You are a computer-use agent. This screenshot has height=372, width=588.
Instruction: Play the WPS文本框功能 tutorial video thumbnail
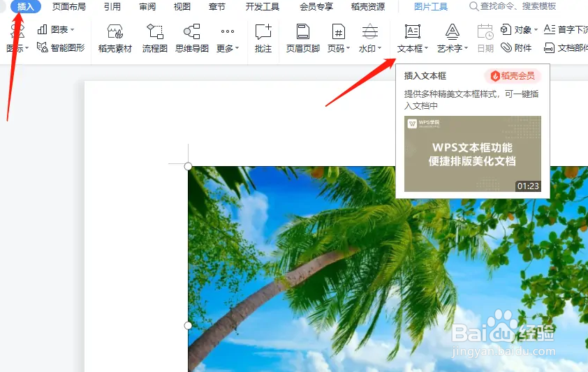[473, 154]
